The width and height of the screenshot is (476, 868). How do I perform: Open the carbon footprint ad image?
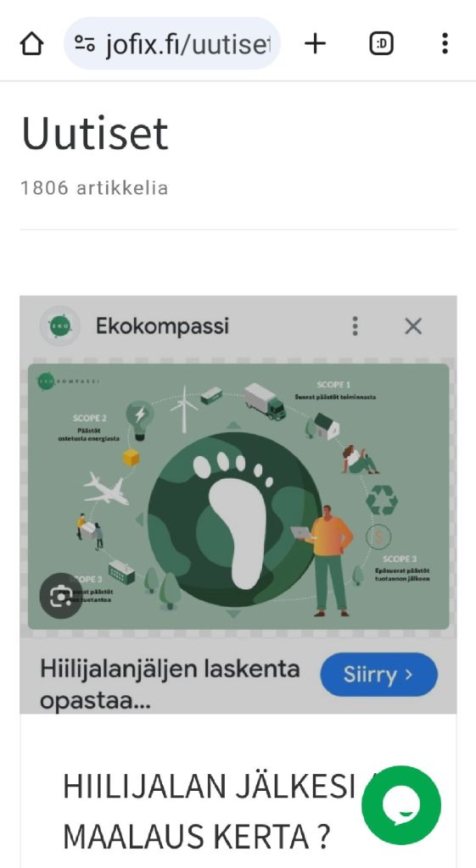click(238, 496)
